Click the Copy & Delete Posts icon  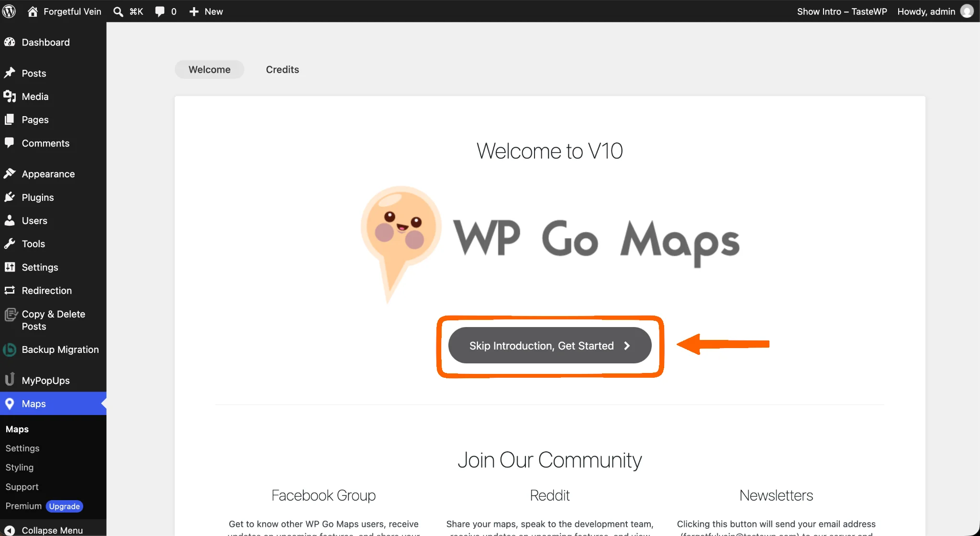[x=11, y=315]
